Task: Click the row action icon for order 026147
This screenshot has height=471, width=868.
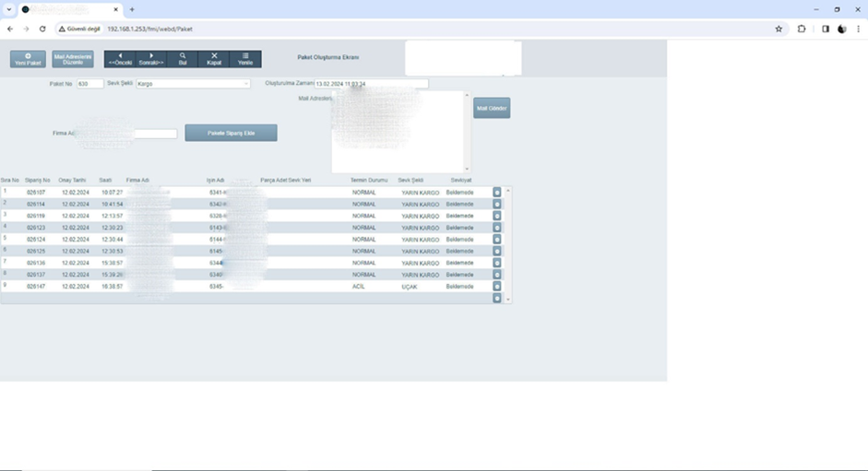Action: pos(497,287)
